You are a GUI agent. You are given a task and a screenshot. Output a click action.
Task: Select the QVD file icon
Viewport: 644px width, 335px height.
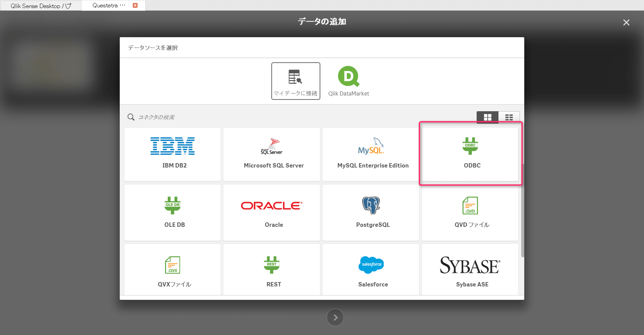[470, 205]
